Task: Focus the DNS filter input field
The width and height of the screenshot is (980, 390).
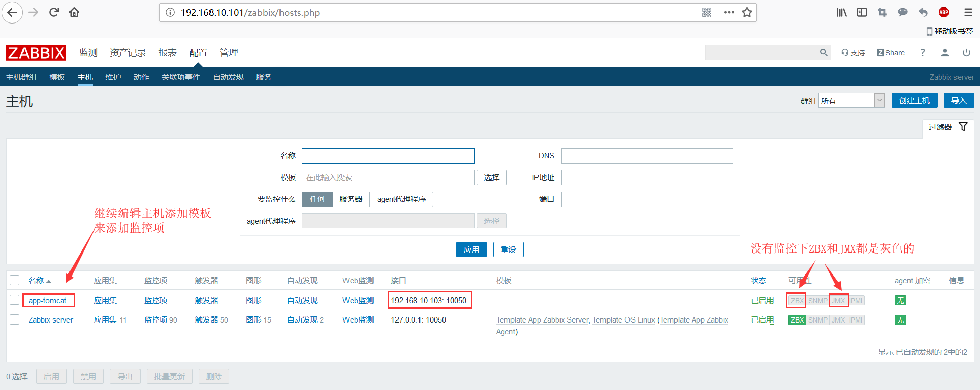Action: pos(647,156)
